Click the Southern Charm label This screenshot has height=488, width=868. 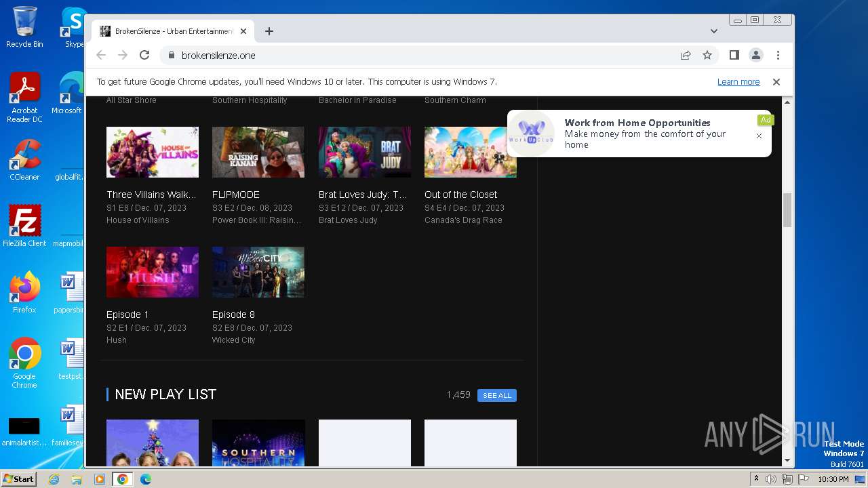[455, 100]
